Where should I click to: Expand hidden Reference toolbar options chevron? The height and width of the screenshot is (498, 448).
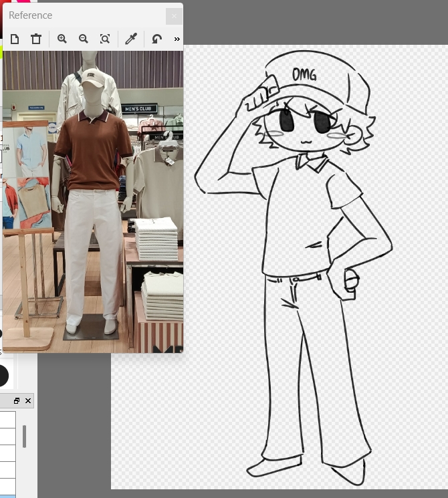(x=177, y=39)
